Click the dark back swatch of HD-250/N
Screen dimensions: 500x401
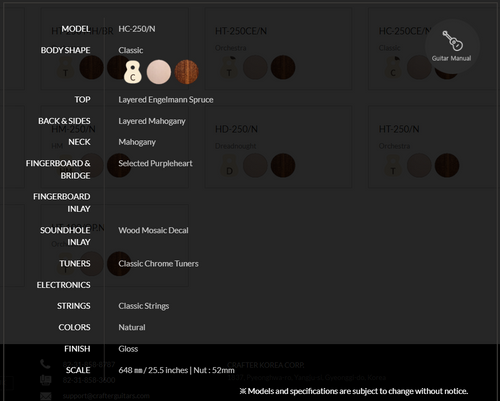[283, 165]
